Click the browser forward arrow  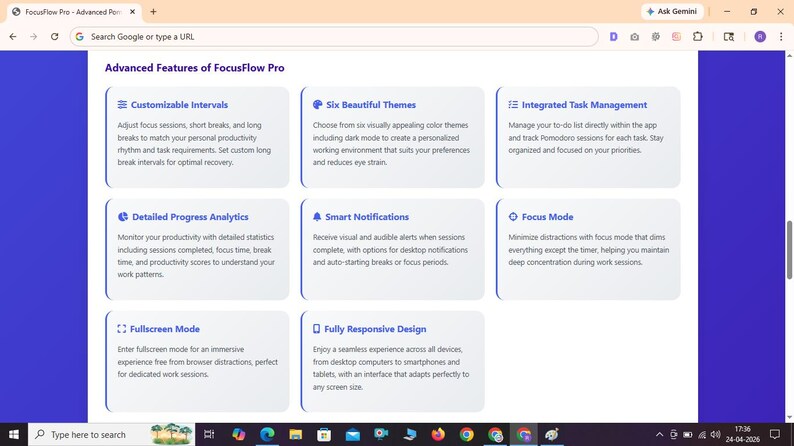click(x=33, y=36)
